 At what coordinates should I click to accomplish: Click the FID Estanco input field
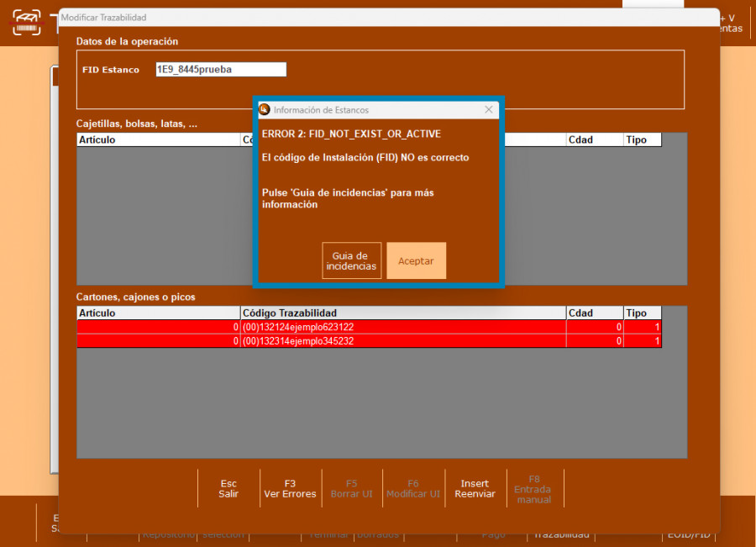click(221, 70)
